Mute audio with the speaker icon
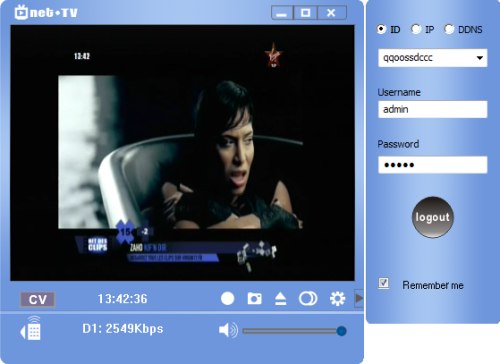This screenshot has height=364, width=500. click(x=228, y=330)
